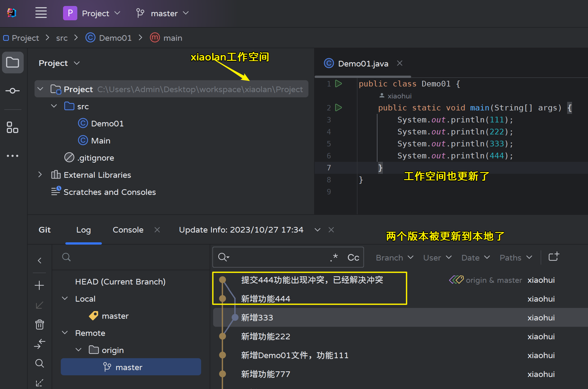Click the Demo01 breadcrumb item
Image resolution: width=588 pixels, height=389 pixels.
(x=115, y=38)
